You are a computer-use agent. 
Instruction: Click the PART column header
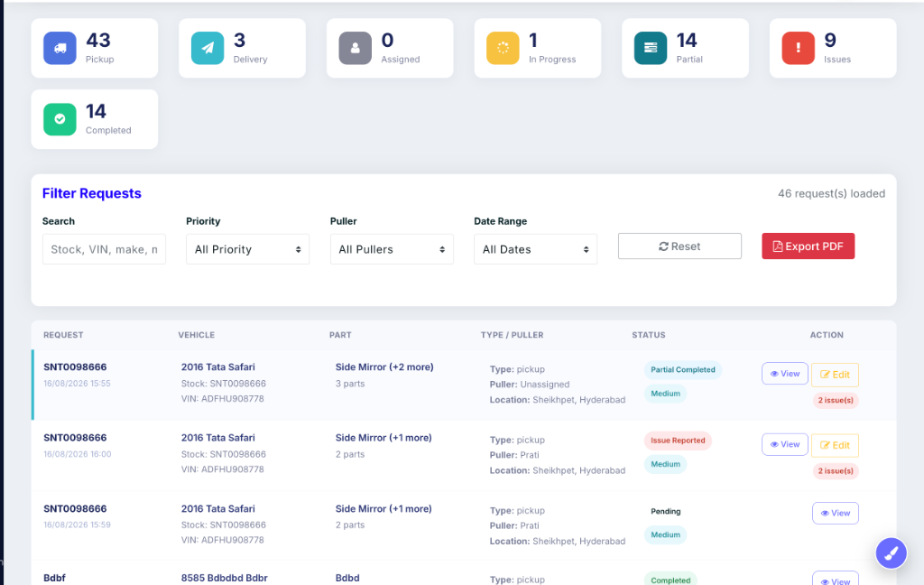click(x=340, y=335)
